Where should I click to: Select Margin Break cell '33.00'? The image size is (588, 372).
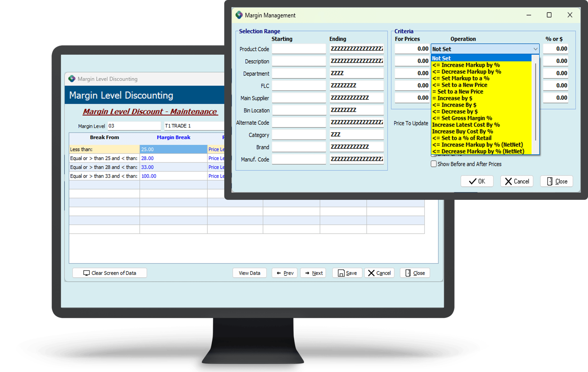pyautogui.click(x=173, y=167)
